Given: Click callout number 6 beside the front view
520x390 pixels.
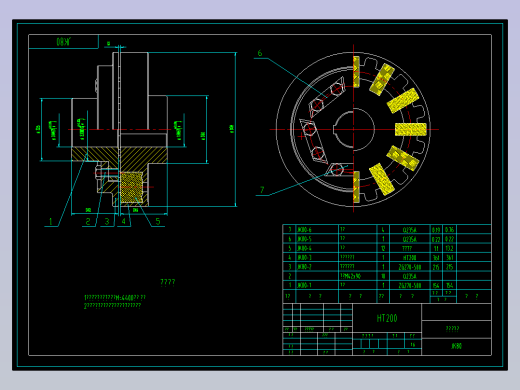Looking at the screenshot, I should (260, 53).
